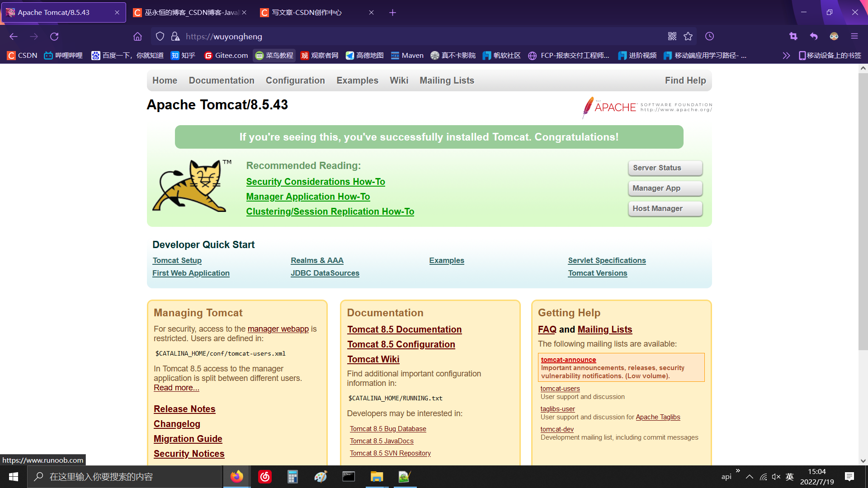Click the Manager App button

tap(665, 188)
